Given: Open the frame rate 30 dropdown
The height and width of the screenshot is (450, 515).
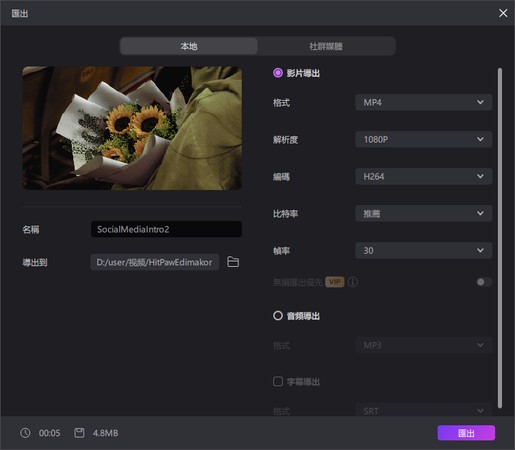Looking at the screenshot, I should [424, 250].
